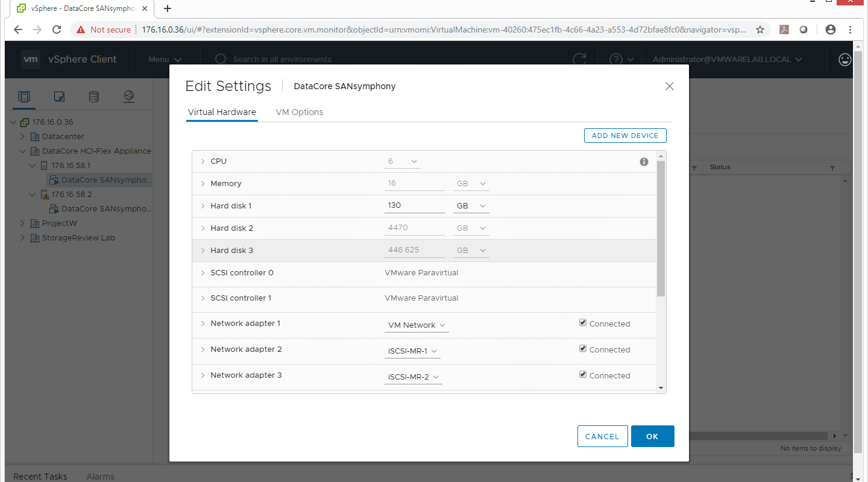The width and height of the screenshot is (868, 482).
Task: Open VMs and Templates inventory view
Action: point(59,96)
